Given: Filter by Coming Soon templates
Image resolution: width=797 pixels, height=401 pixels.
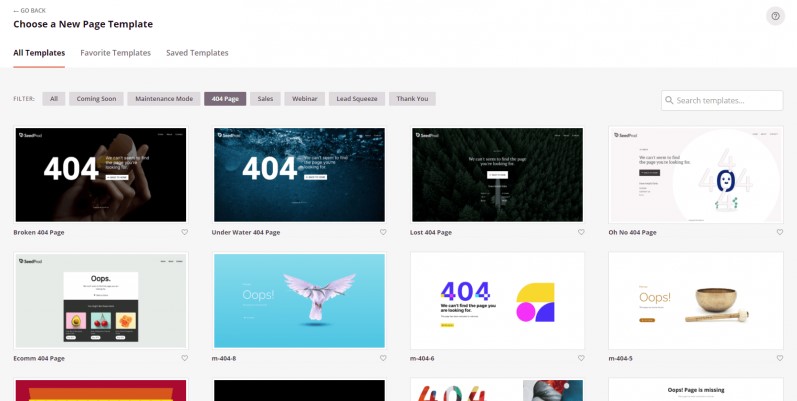Looking at the screenshot, I should 97,99.
